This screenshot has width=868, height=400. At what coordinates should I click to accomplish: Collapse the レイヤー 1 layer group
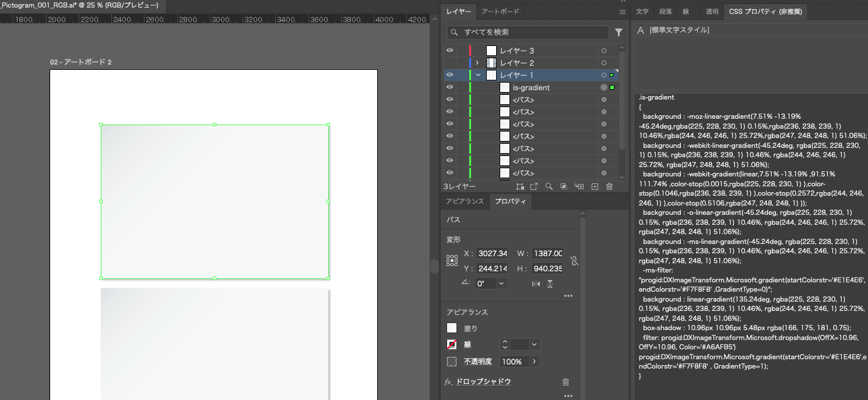pos(478,75)
